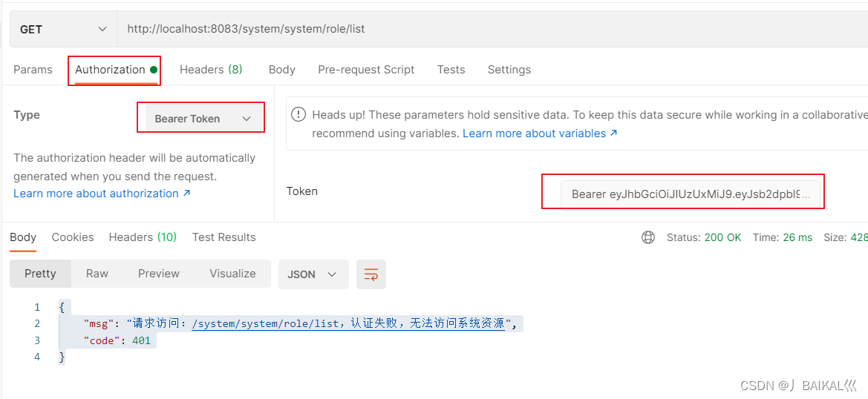Open the JSON format dropdown
Screen dimensions: 868x399
point(312,274)
